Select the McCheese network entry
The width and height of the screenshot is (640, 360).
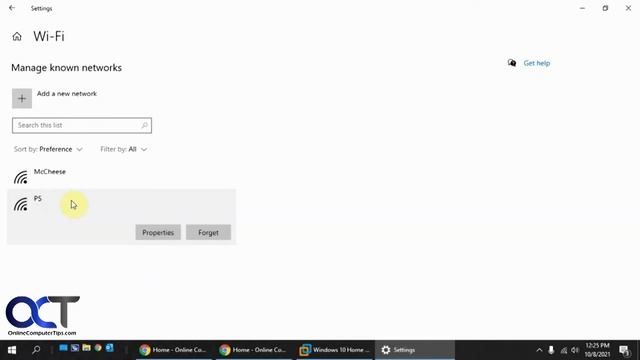[x=121, y=176]
